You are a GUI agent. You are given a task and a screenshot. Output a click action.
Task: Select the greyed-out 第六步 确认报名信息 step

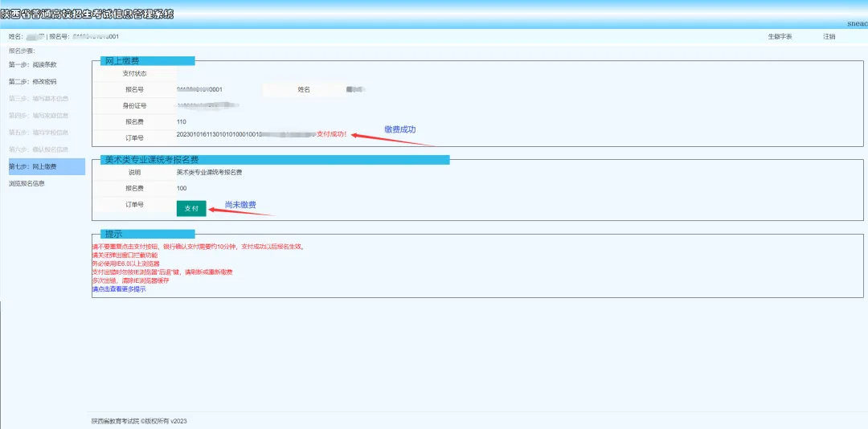click(x=39, y=149)
